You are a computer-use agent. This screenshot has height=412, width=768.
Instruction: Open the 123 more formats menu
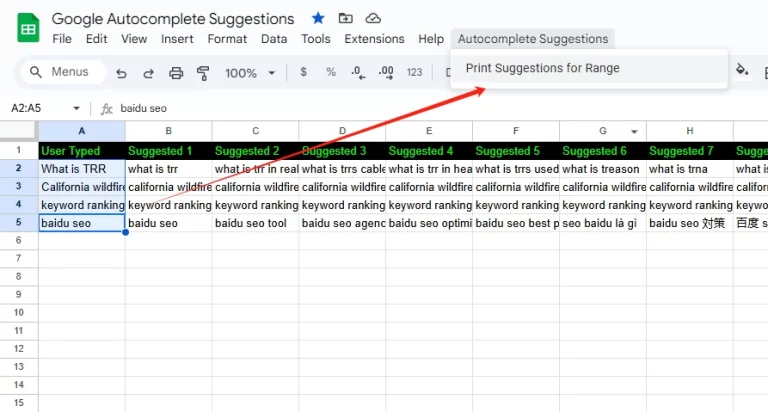pos(414,73)
